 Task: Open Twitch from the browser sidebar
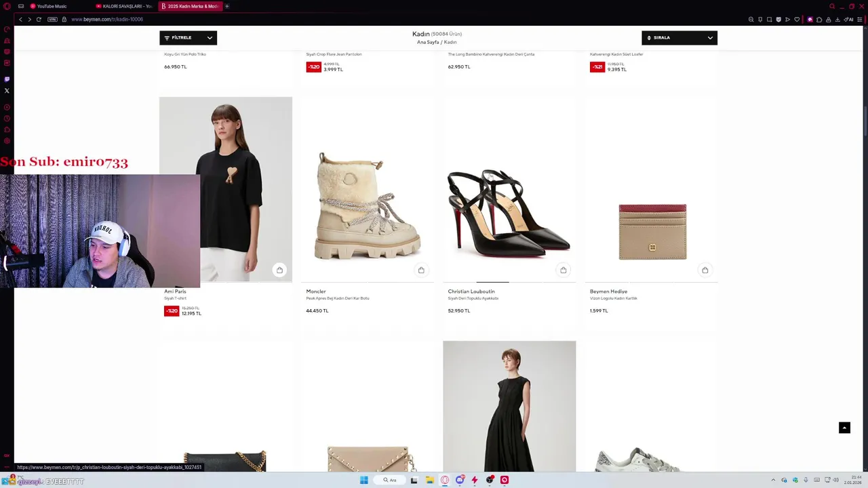point(7,79)
